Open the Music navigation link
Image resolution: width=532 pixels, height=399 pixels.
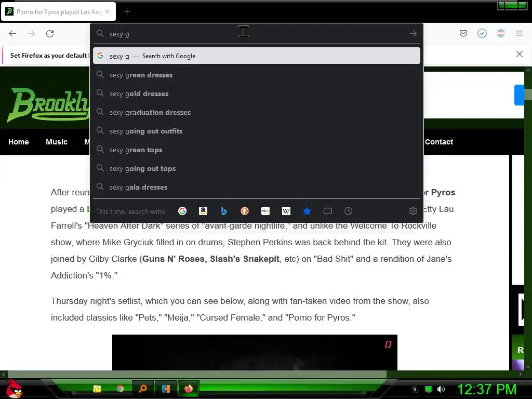click(x=57, y=142)
